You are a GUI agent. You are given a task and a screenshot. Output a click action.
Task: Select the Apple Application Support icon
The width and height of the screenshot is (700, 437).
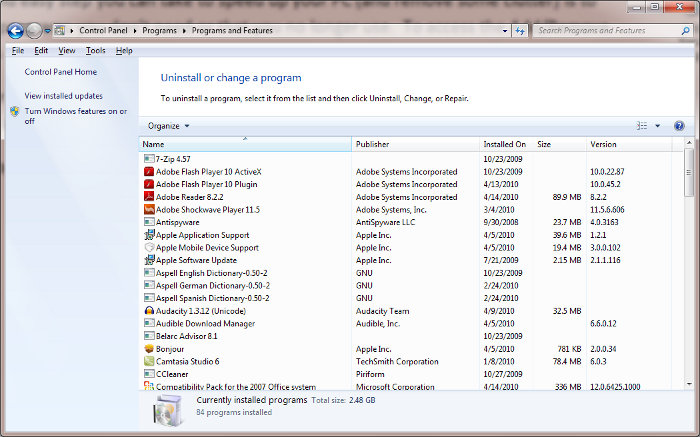[x=149, y=235]
